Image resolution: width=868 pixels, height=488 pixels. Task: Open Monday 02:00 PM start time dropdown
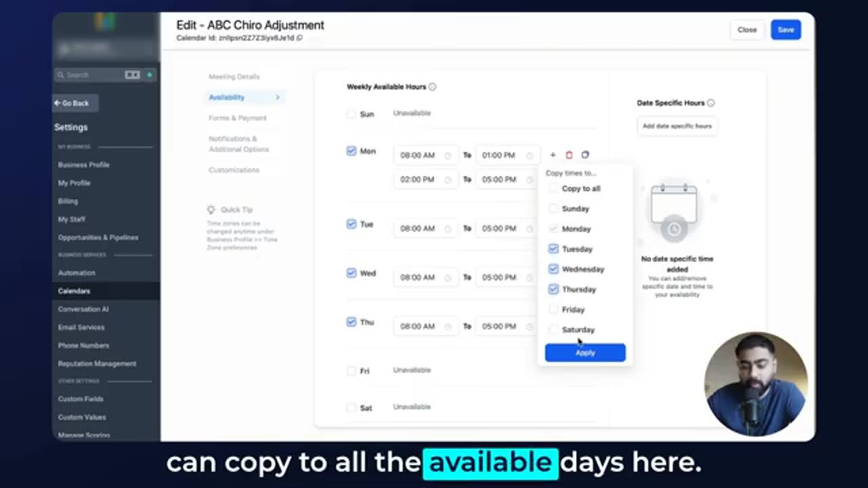(426, 180)
